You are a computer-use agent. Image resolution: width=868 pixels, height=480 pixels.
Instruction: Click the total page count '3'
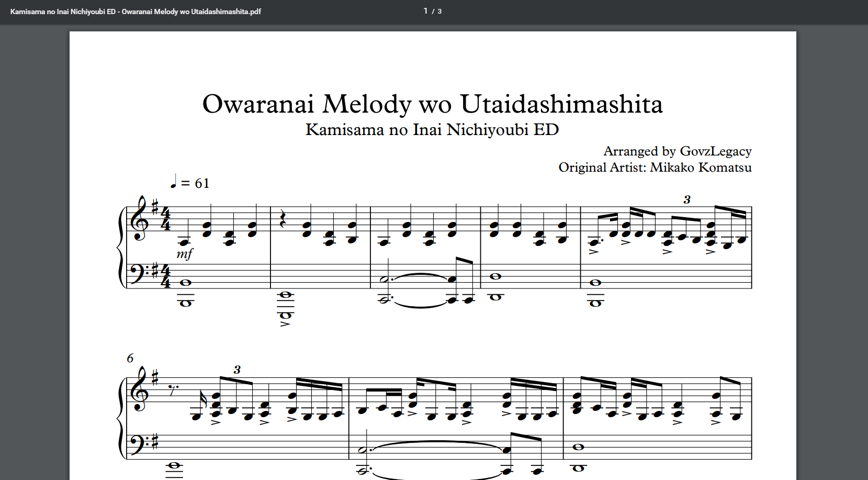[439, 12]
